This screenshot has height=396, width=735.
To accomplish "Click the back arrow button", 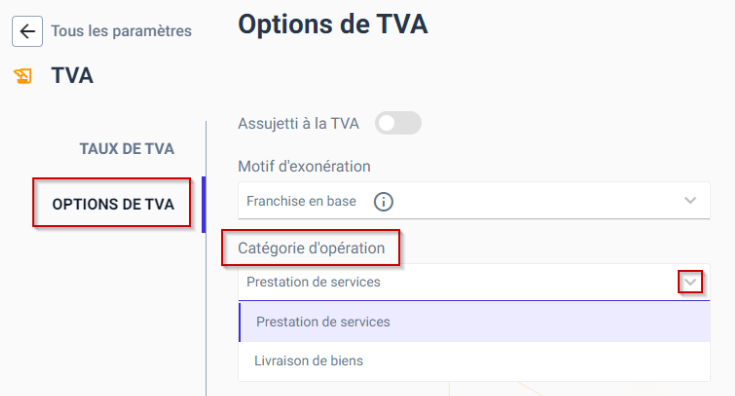I will click(x=27, y=31).
